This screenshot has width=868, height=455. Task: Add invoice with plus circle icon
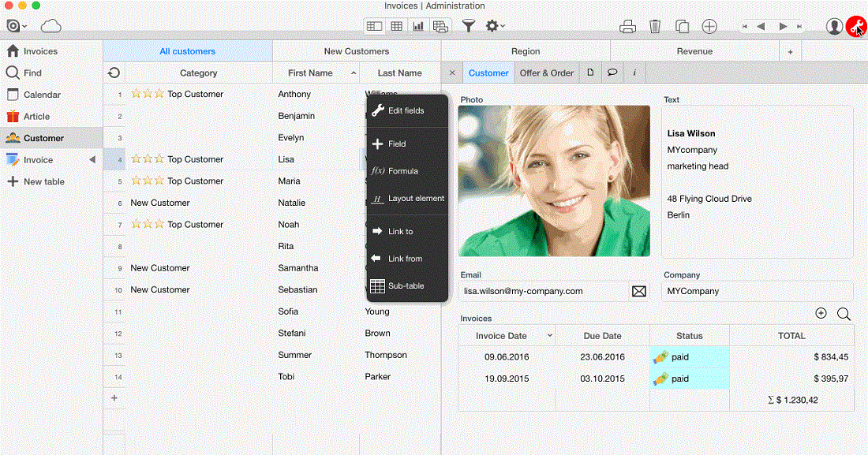click(821, 313)
